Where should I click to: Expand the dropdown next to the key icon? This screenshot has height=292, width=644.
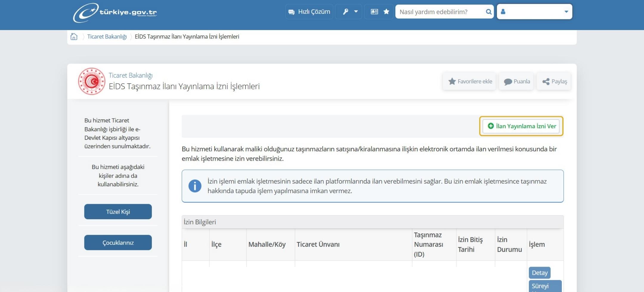[355, 12]
